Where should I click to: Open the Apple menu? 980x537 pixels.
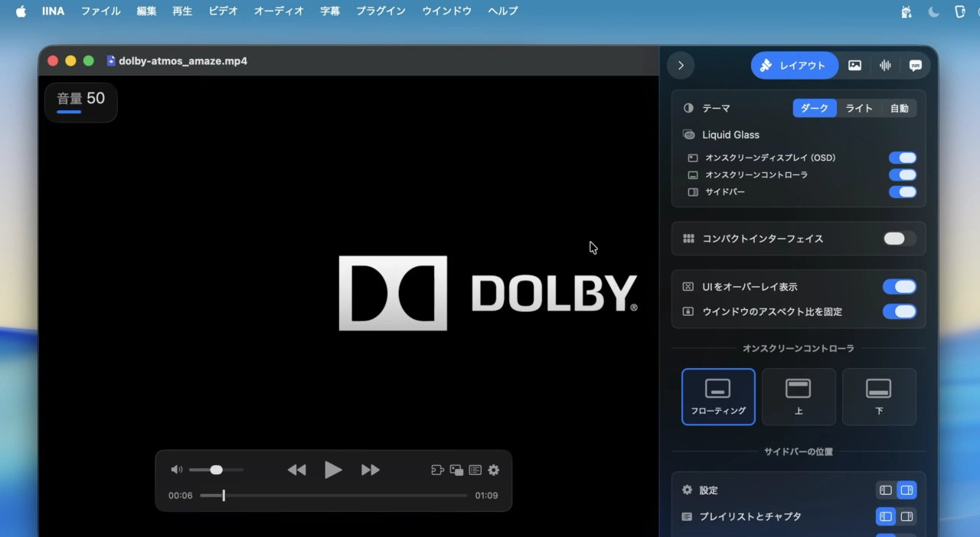pos(21,11)
